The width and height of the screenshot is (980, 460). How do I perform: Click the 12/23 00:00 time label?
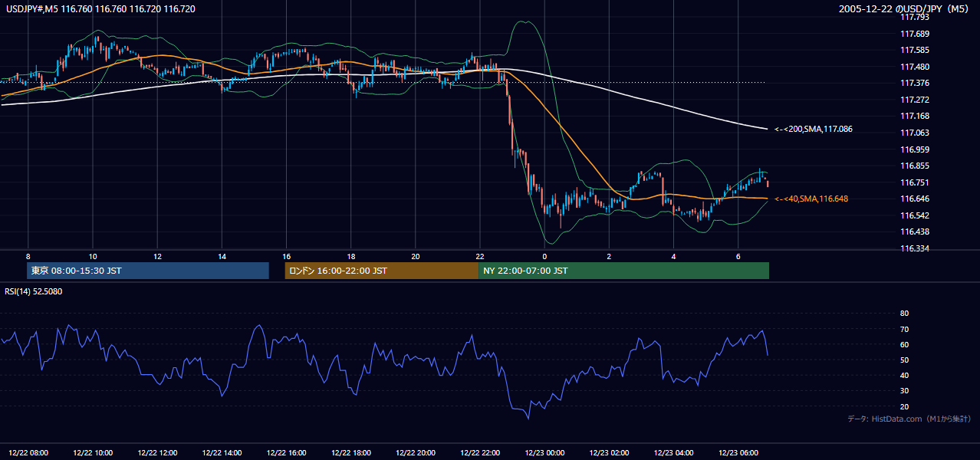click(x=544, y=452)
